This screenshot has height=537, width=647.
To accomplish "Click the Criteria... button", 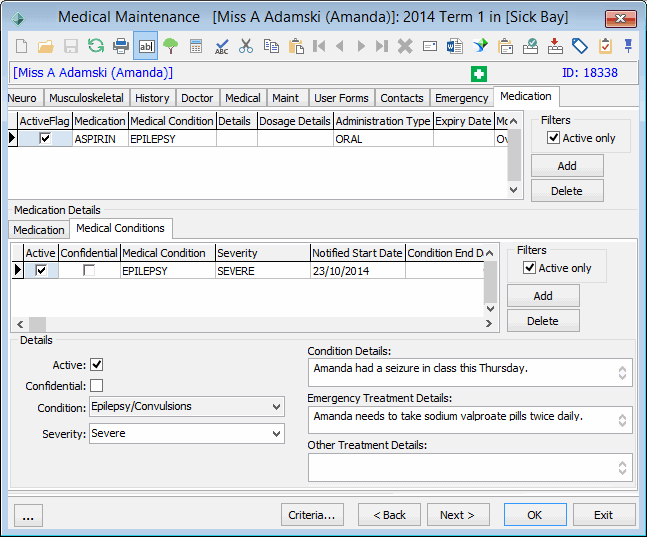I will (x=312, y=515).
